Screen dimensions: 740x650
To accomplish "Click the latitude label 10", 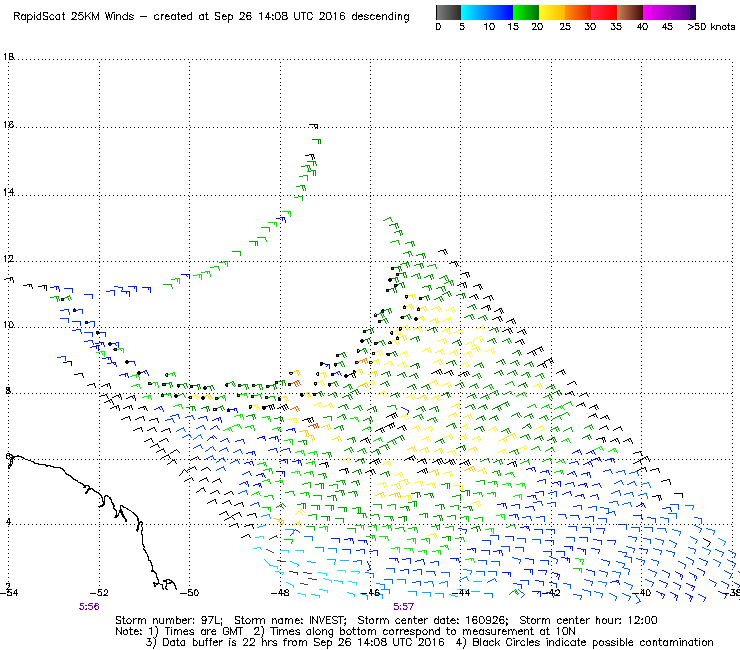I will click(x=8, y=325).
